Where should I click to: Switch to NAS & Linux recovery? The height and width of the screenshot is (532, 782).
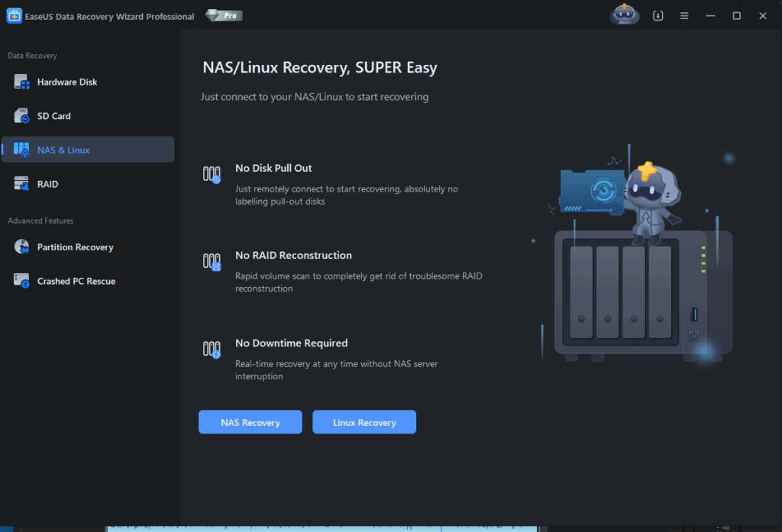point(88,150)
